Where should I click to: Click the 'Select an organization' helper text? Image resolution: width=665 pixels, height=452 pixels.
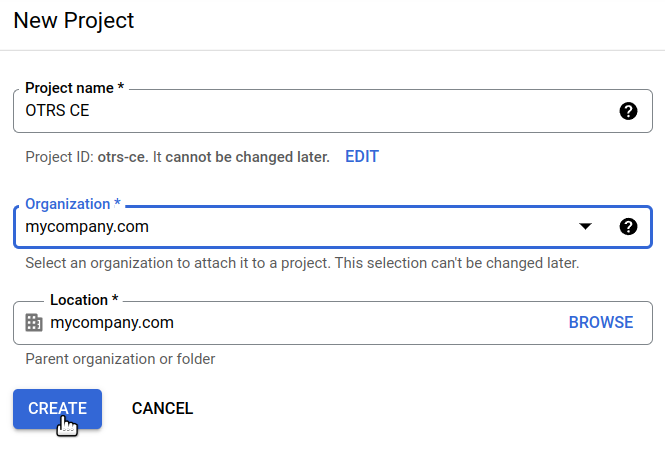[x=302, y=263]
